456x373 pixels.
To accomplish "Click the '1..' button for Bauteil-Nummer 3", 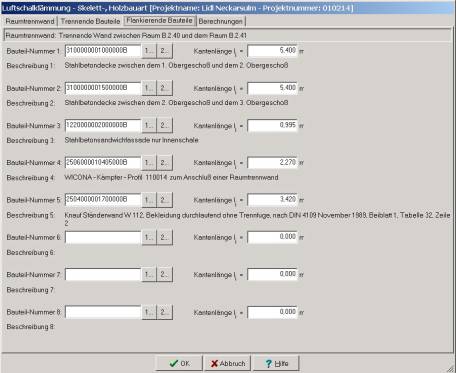I will tap(149, 126).
